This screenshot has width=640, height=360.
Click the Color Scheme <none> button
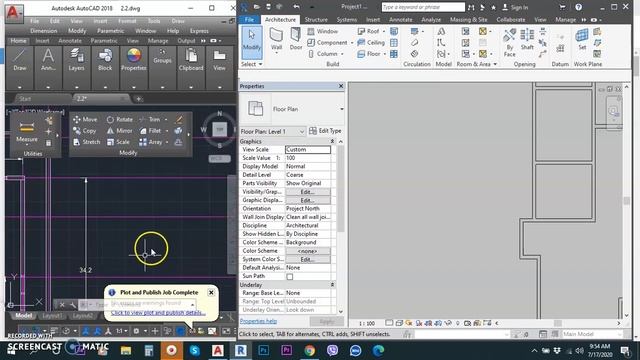pos(307,251)
